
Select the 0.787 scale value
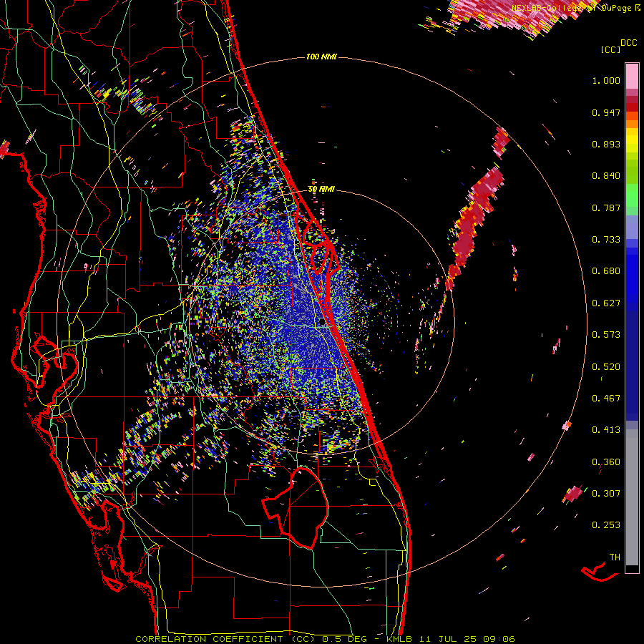[606, 208]
